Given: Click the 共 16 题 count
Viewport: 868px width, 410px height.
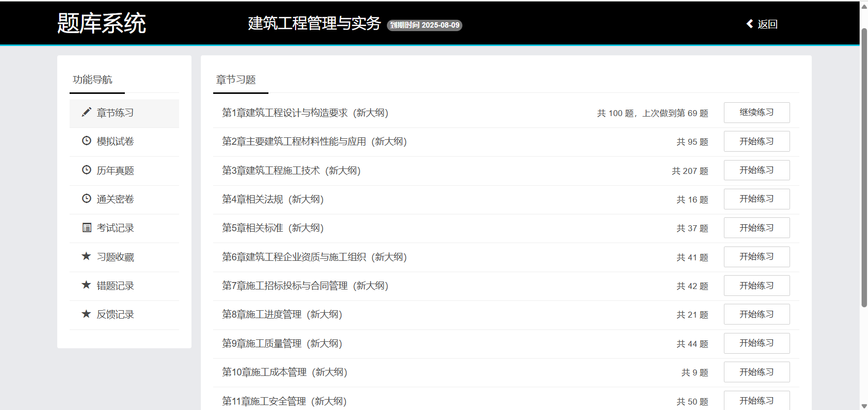Looking at the screenshot, I should [x=692, y=200].
